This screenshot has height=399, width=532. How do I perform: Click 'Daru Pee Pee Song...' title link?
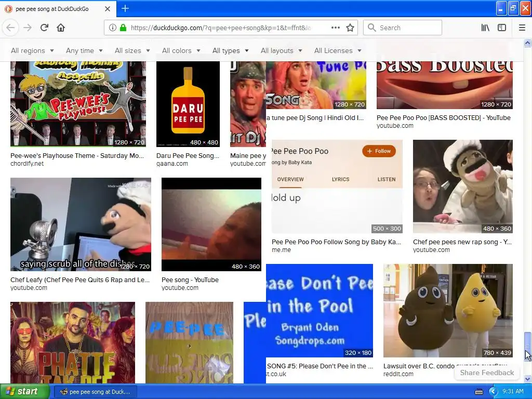[x=188, y=156]
